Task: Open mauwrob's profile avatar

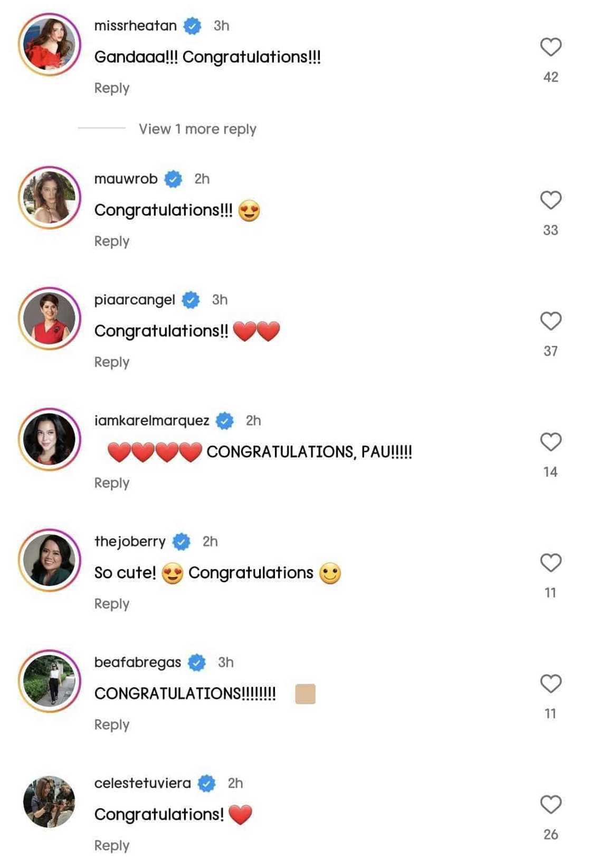Action: point(50,198)
